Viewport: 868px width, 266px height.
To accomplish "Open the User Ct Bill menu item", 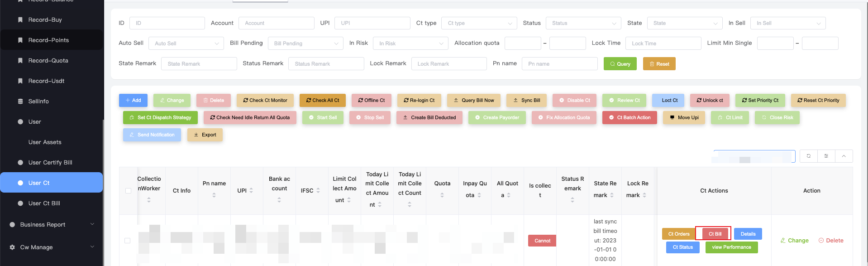I will pyautogui.click(x=44, y=203).
